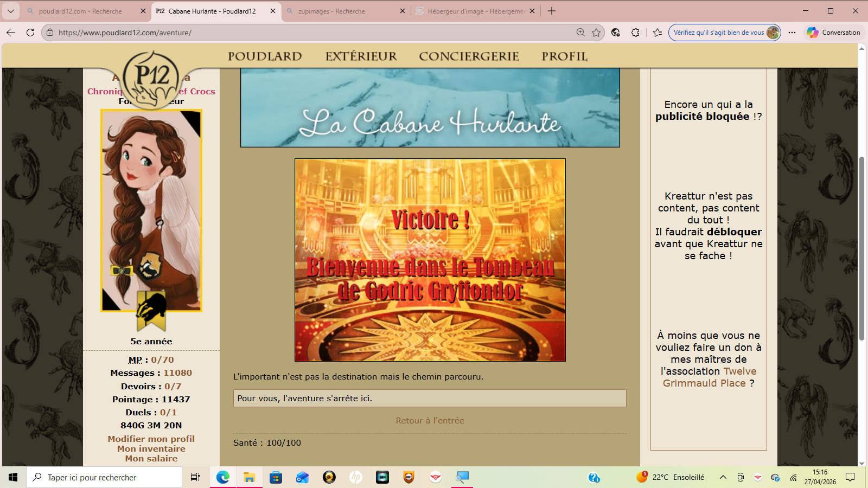Image resolution: width=868 pixels, height=488 pixels.
Task: Click the Messages count 11080
Action: 178,373
